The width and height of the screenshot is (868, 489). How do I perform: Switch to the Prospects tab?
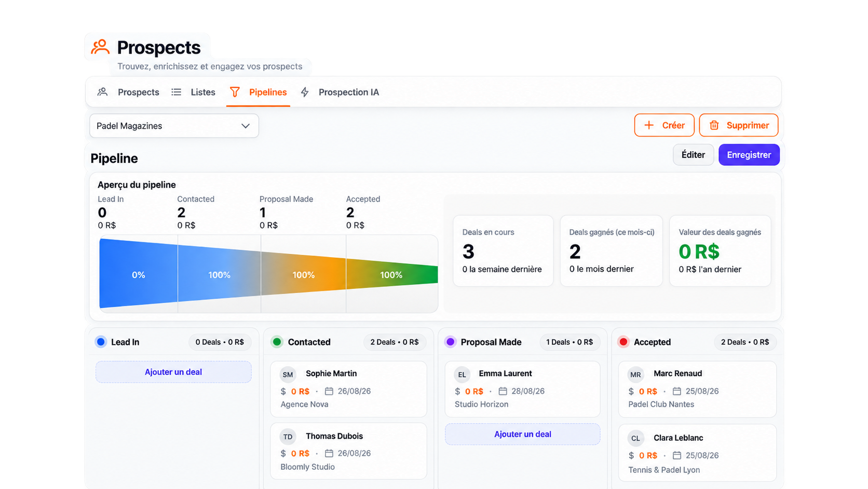[x=128, y=92]
